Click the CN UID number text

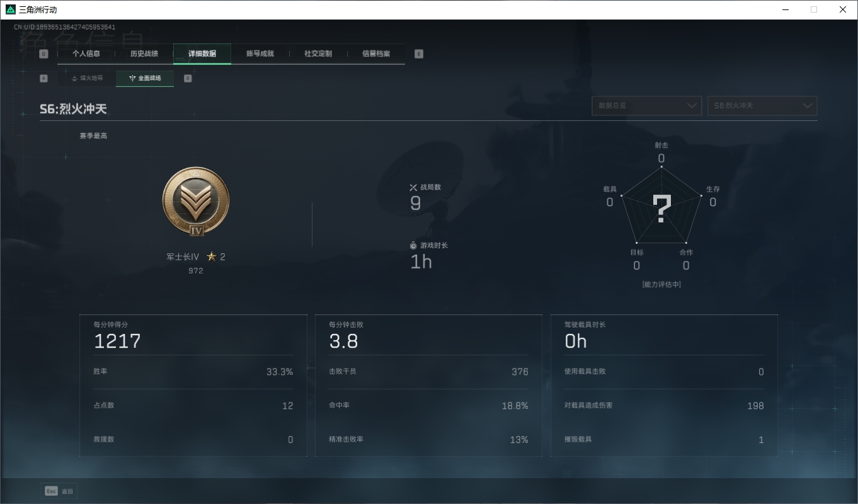65,27
